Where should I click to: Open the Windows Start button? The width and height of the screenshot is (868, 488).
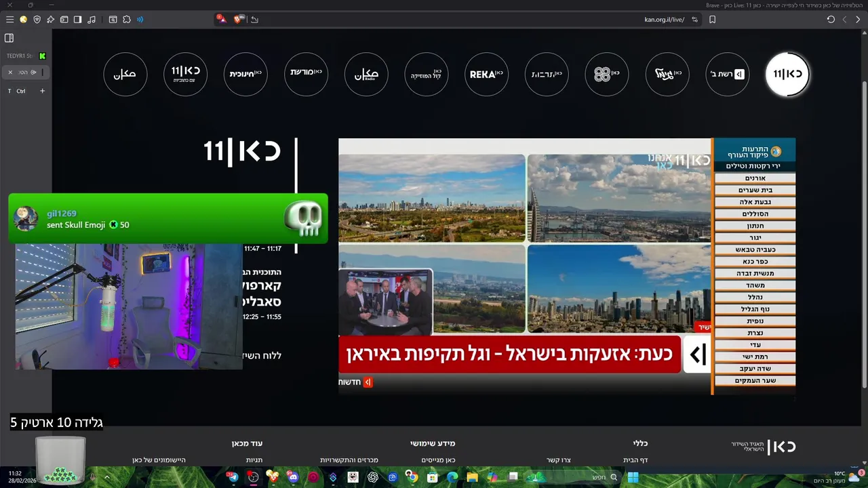633,477
